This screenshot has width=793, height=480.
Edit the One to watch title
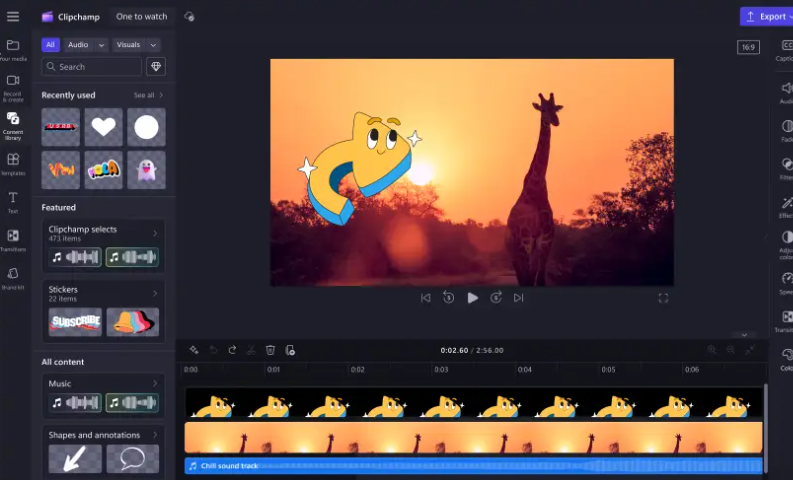142,17
